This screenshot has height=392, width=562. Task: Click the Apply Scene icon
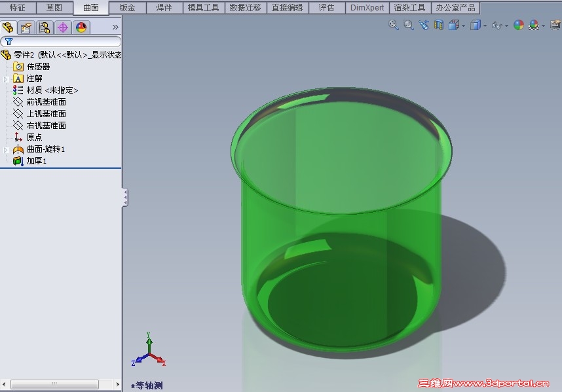(534, 25)
